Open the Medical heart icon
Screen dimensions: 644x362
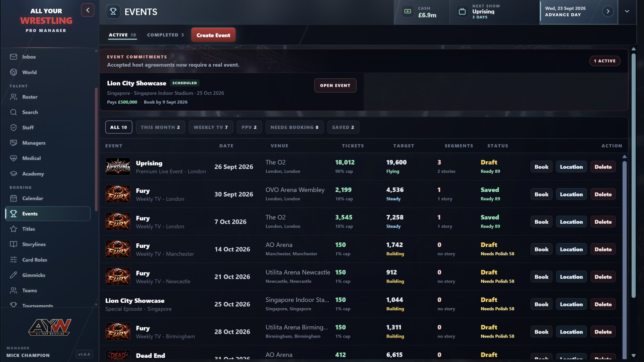pos(13,158)
